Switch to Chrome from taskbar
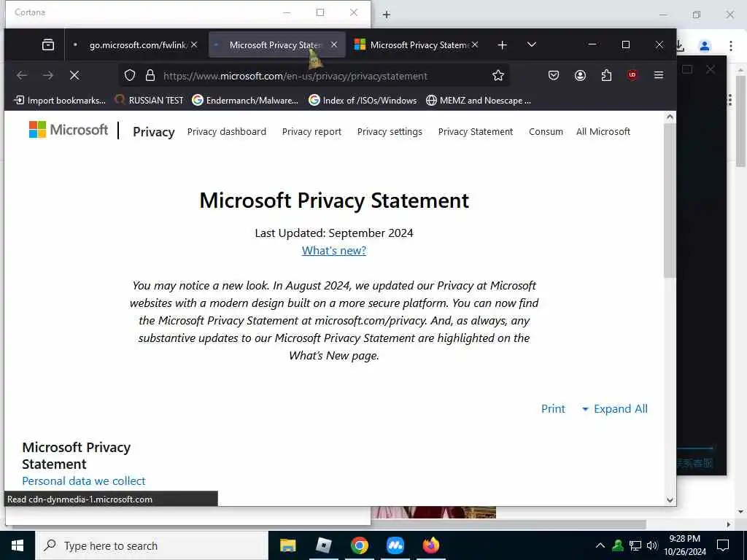 click(360, 545)
